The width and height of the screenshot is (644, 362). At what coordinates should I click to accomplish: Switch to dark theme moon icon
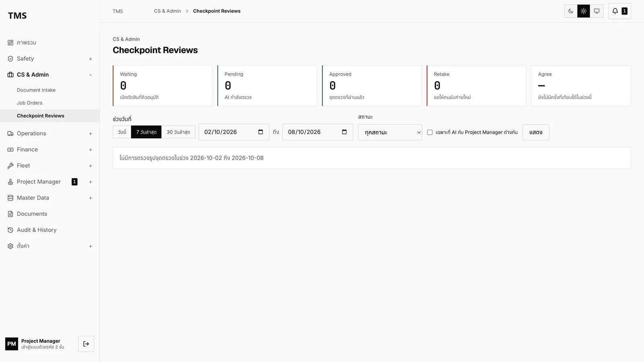coord(571,11)
